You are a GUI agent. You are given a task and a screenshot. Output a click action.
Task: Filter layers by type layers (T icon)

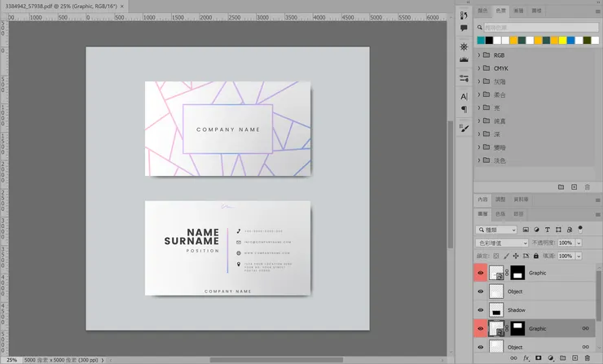(x=547, y=230)
